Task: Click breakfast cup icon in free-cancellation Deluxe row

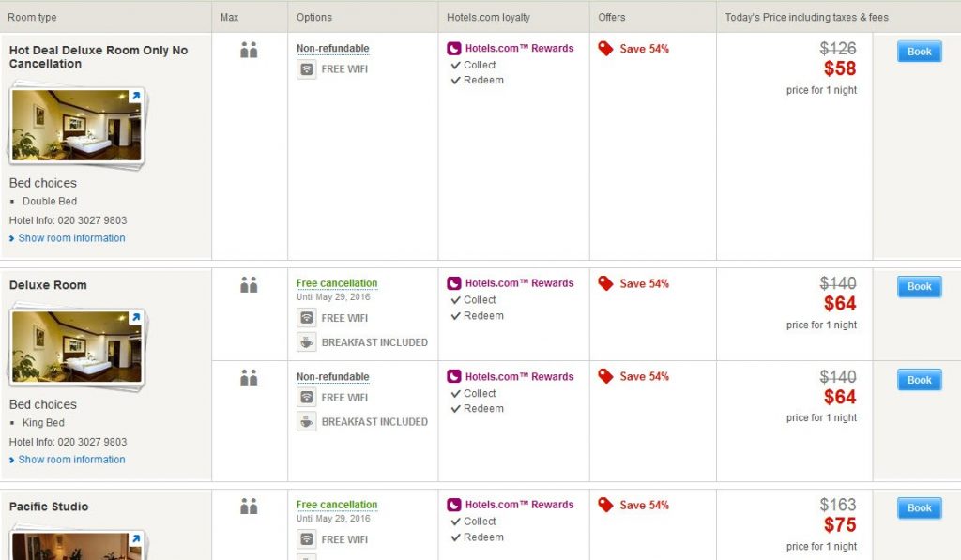Action: tap(307, 342)
